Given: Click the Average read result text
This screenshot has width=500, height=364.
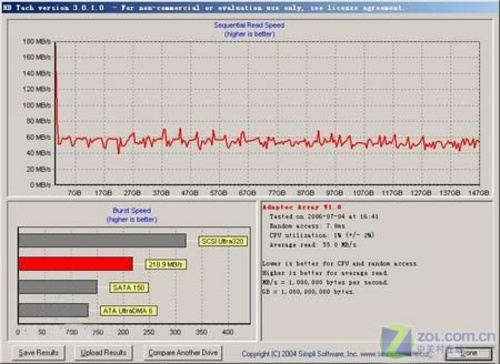Looking at the screenshot, I should pyautogui.click(x=313, y=245).
